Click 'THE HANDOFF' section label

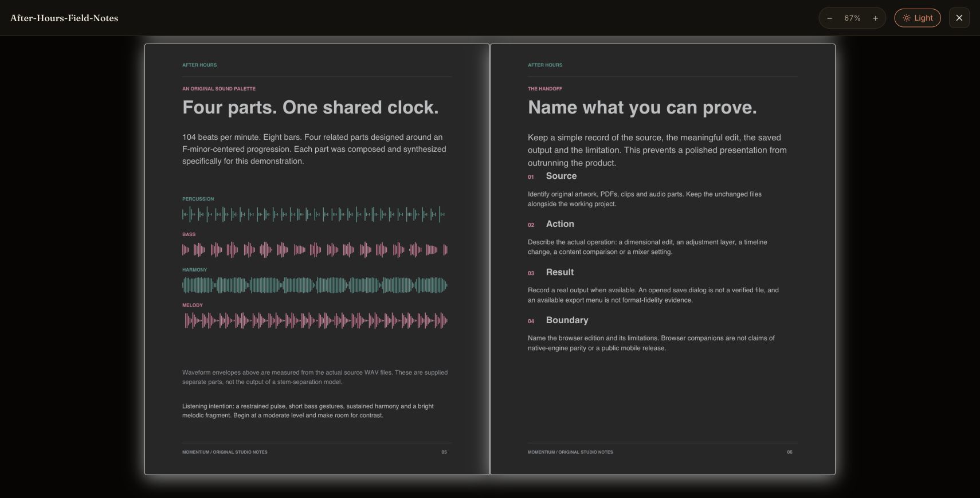(545, 89)
